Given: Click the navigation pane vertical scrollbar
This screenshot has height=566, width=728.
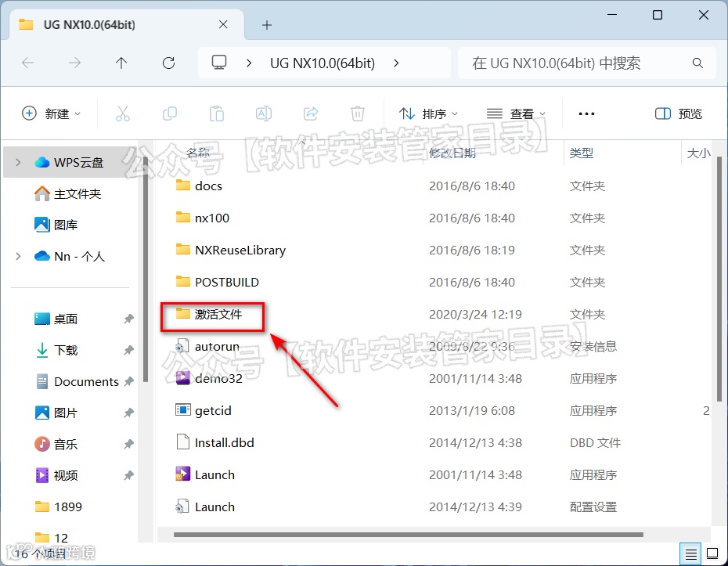Looking at the screenshot, I should click(x=146, y=269).
